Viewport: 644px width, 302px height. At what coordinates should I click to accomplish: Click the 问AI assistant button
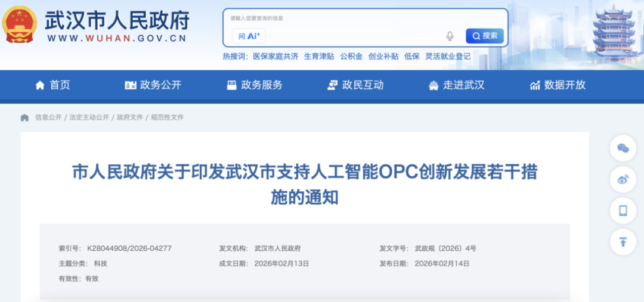click(x=249, y=36)
